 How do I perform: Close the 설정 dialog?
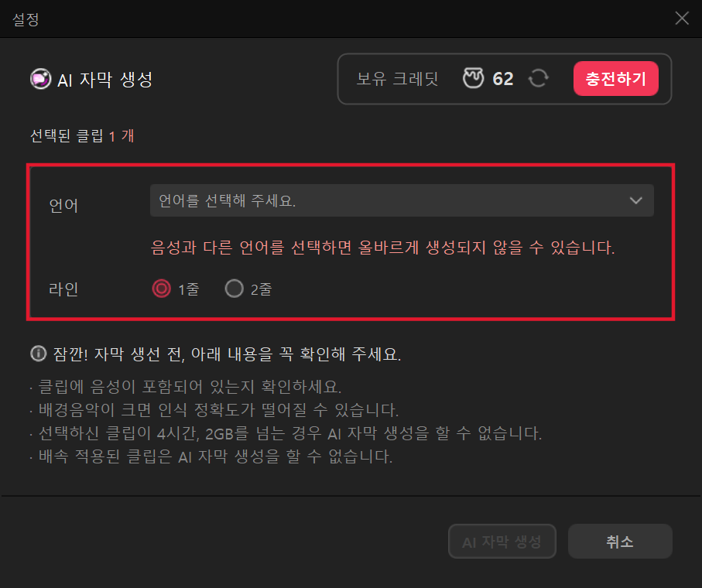tap(682, 19)
